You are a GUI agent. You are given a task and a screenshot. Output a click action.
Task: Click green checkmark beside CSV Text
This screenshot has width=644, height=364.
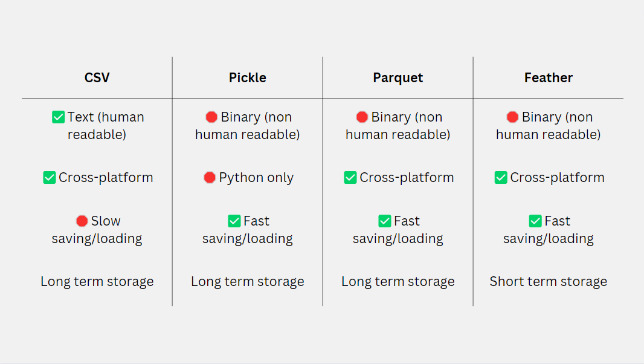58,117
